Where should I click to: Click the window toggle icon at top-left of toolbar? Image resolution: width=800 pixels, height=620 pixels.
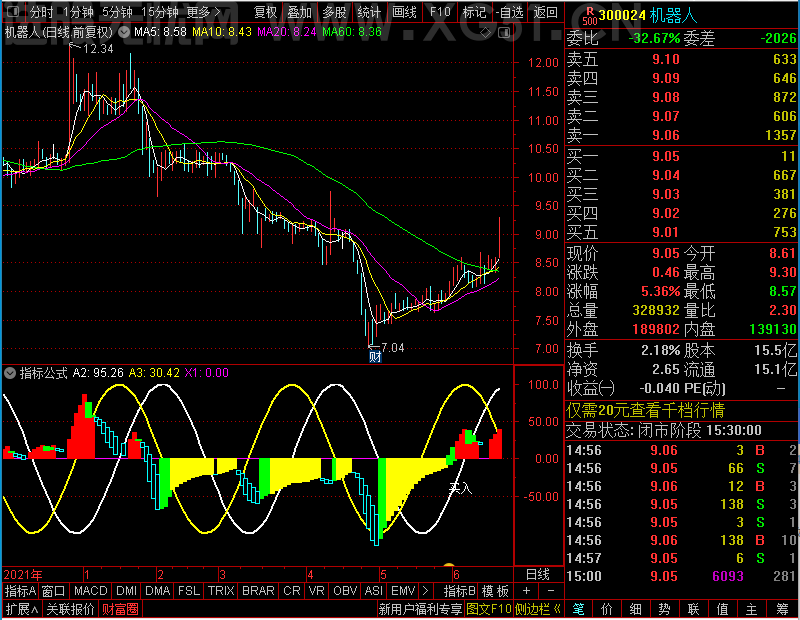tap(12, 11)
